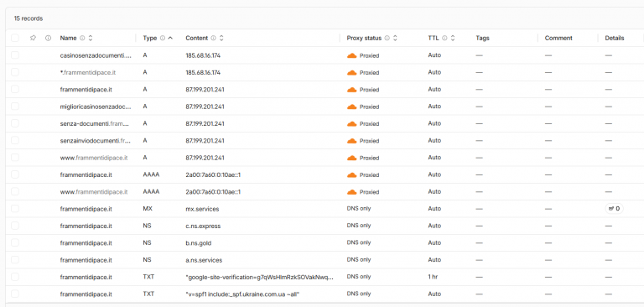Click the orange cloud in casinosenzadocumenti row

pyautogui.click(x=351, y=55)
